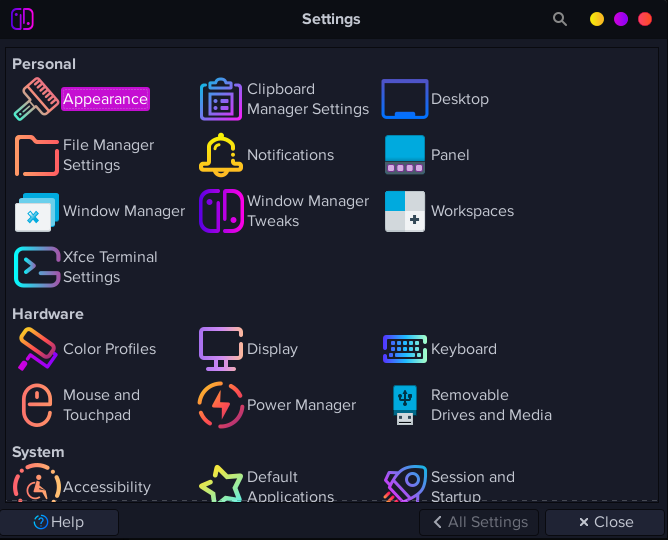
Task: Open the Workspaces icon
Action: (405, 211)
